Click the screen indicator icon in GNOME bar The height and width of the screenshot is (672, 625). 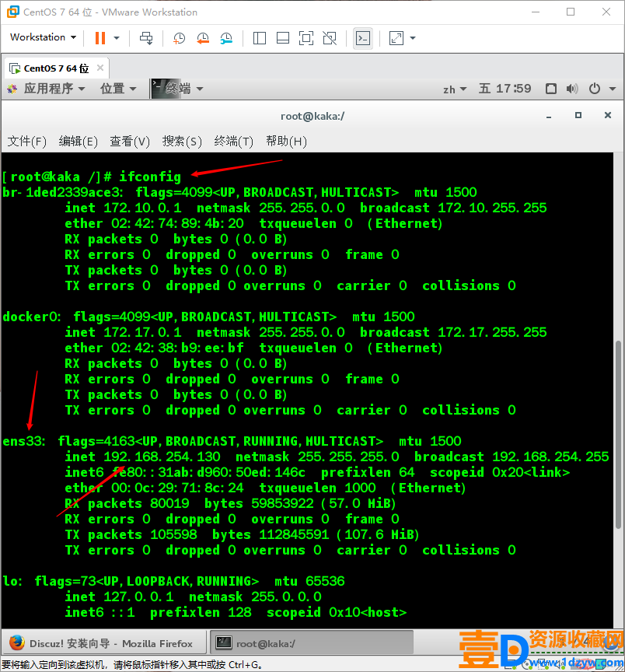pos(551,89)
